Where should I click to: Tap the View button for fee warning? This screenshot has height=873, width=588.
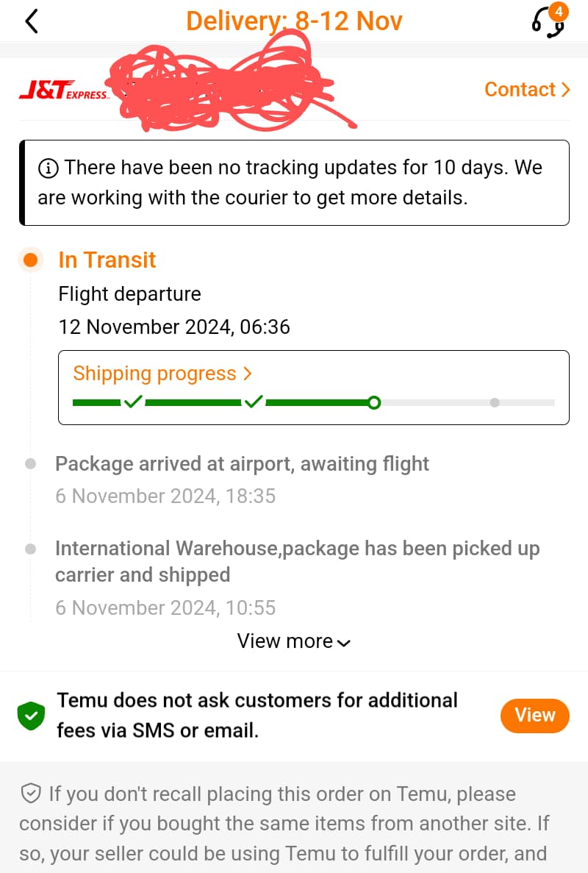(x=534, y=715)
